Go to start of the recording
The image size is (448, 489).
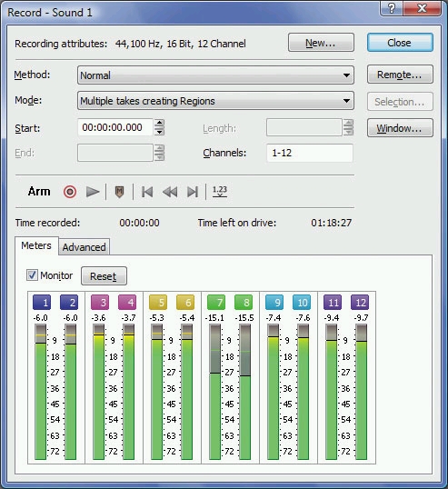pos(147,192)
